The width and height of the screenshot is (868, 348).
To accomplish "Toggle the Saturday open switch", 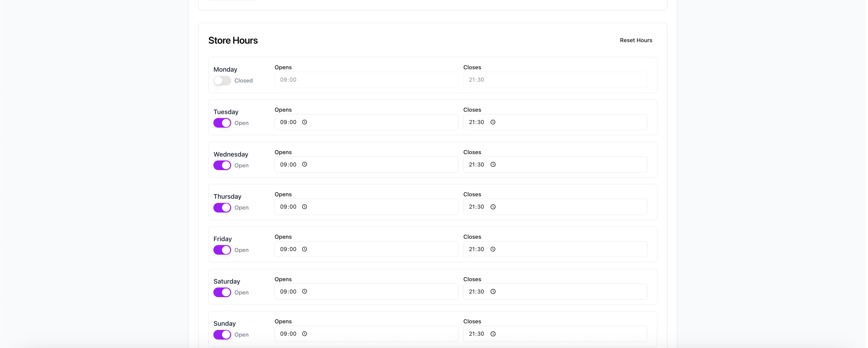I will 222,293.
